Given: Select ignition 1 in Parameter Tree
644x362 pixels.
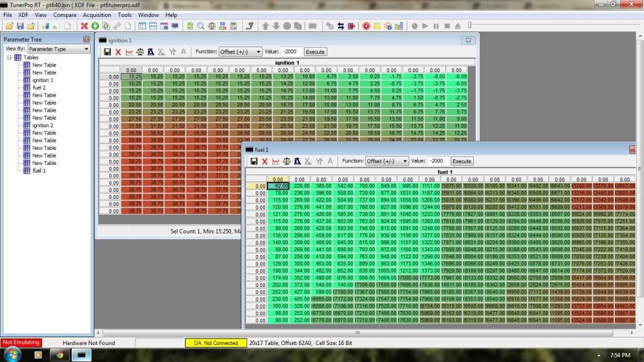Looking at the screenshot, I should 43,80.
